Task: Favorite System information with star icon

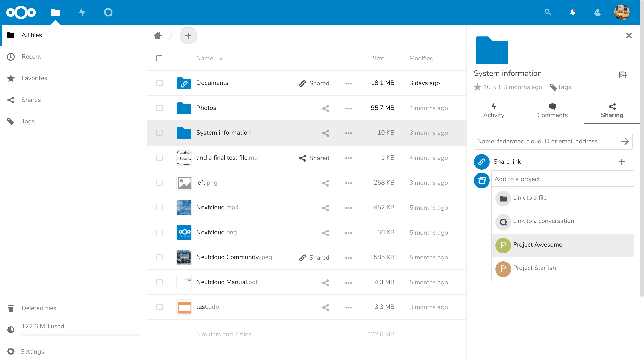Action: 477,87
